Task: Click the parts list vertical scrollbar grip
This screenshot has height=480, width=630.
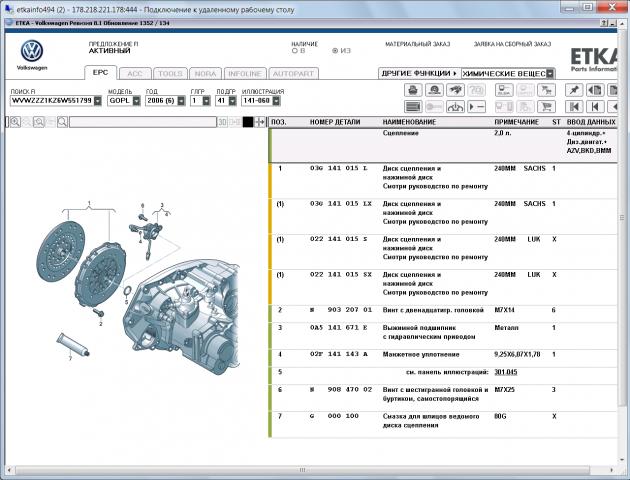Action: click(x=622, y=217)
